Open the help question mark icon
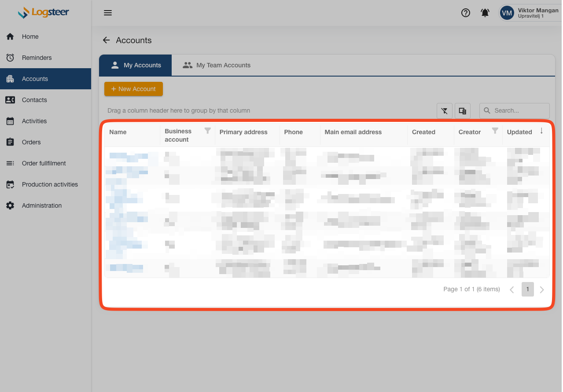 point(465,13)
